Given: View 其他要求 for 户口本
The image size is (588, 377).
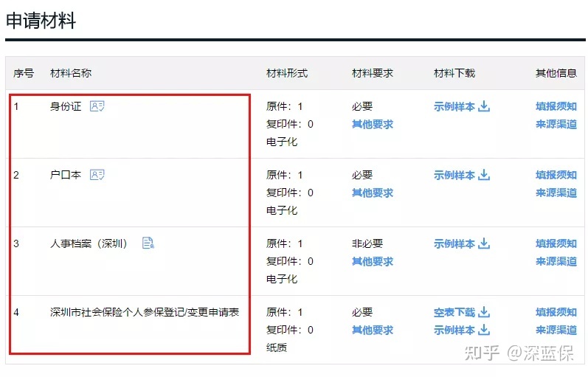Looking at the screenshot, I should click(x=373, y=193).
